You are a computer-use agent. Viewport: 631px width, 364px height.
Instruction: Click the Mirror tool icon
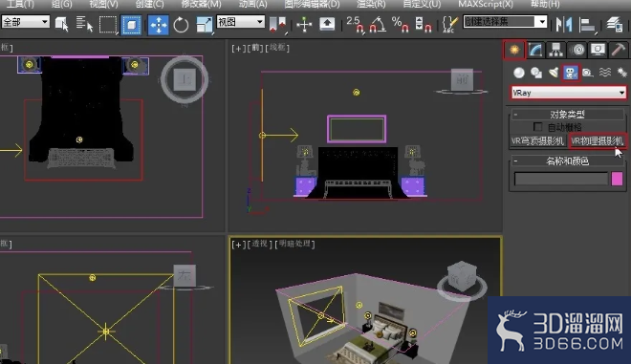coord(564,25)
